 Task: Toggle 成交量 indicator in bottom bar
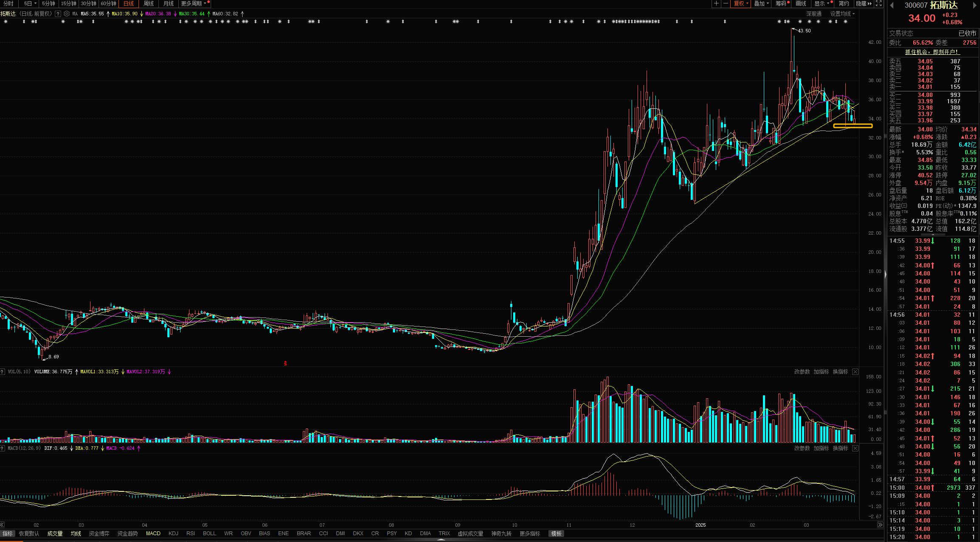tap(55, 533)
